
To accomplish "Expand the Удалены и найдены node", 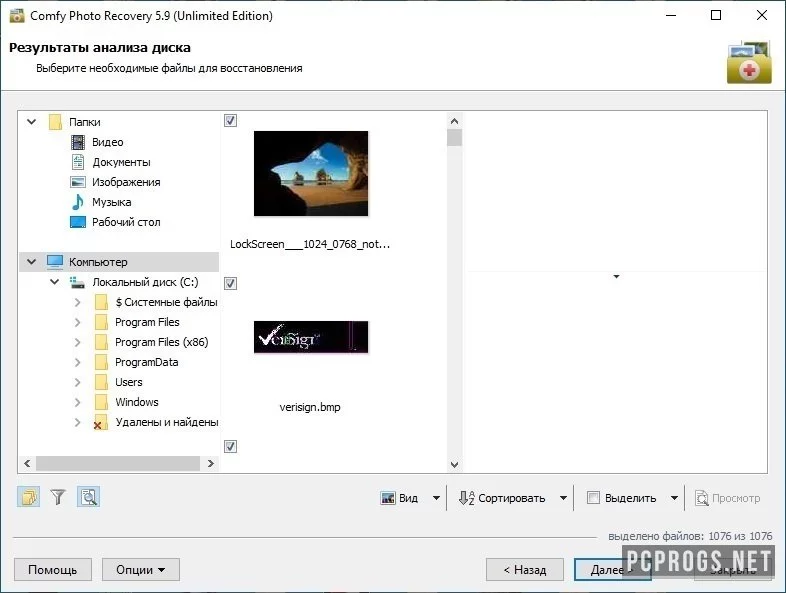I will click(77, 422).
